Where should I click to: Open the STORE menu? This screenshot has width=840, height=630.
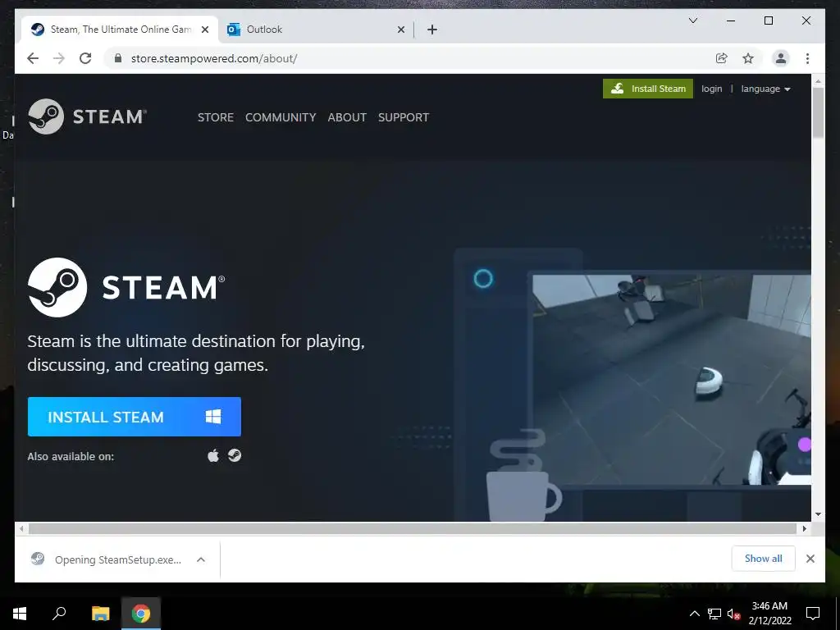tap(216, 117)
